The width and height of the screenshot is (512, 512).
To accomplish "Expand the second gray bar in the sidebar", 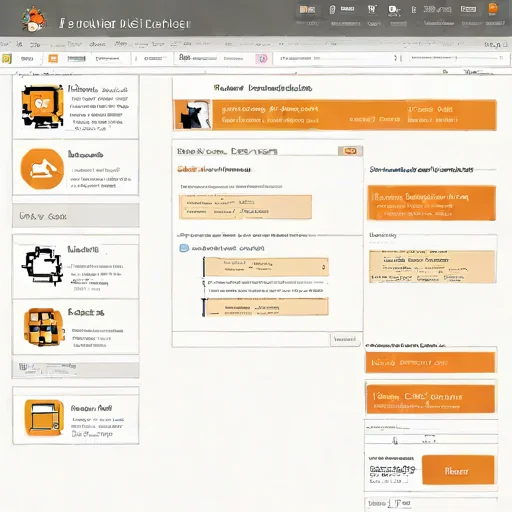I will [x=76, y=369].
